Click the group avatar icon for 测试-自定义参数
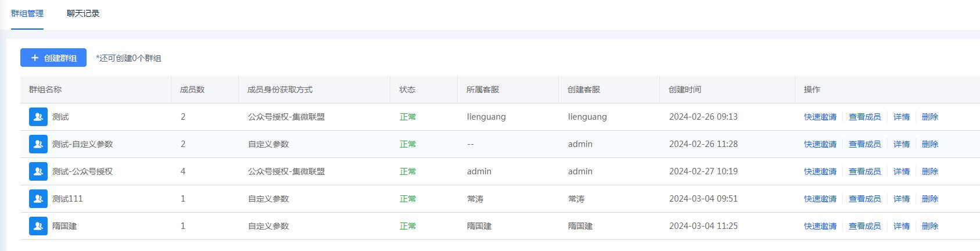The height and width of the screenshot is (251, 980). pyautogui.click(x=38, y=144)
